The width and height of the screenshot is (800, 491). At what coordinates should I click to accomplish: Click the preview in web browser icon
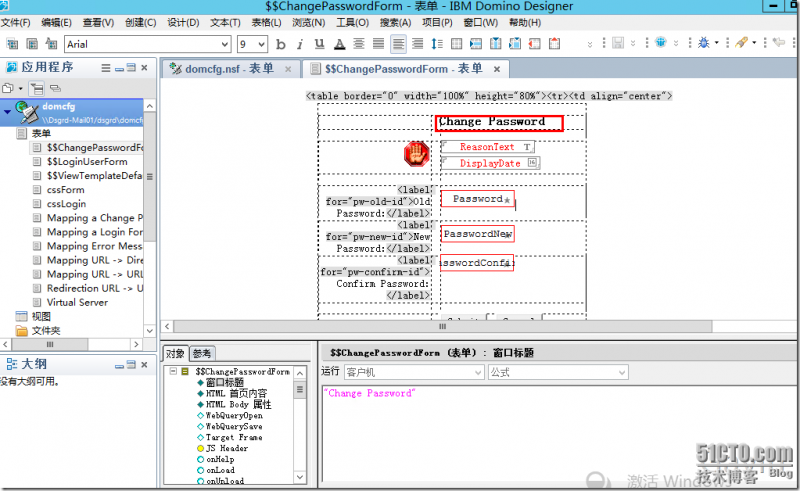click(x=661, y=42)
